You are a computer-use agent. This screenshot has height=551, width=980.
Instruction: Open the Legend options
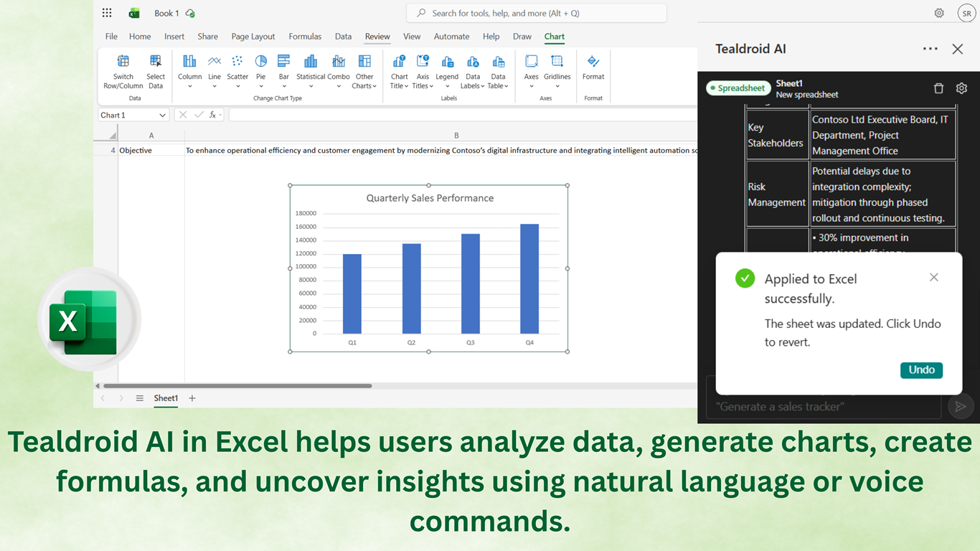tap(447, 72)
